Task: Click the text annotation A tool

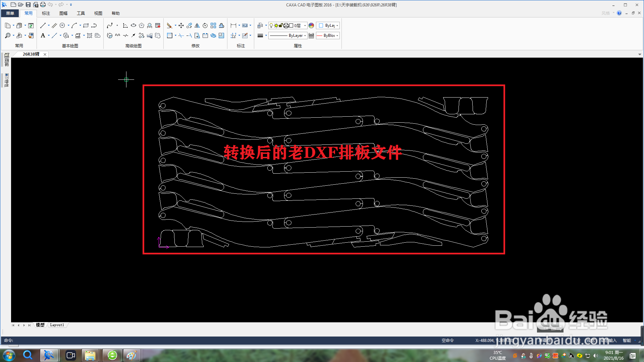Action: tap(43, 36)
